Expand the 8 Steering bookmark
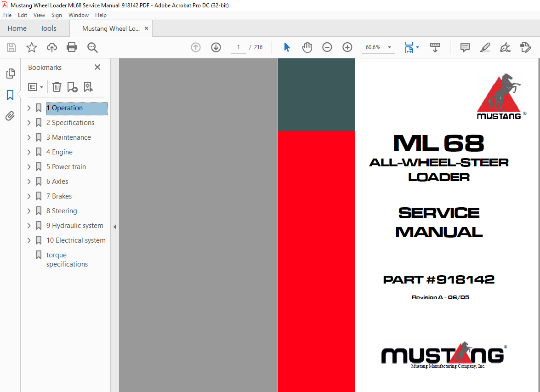Image resolution: width=540 pixels, height=392 pixels. [x=29, y=211]
